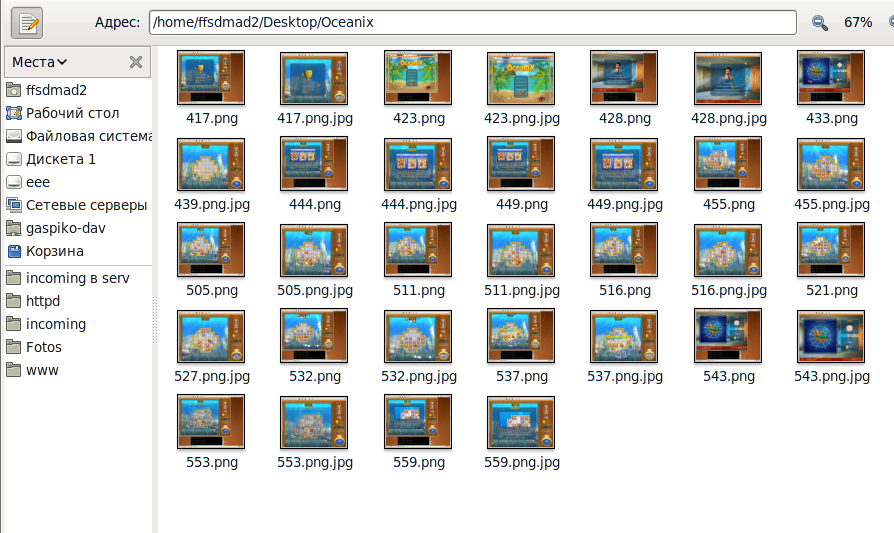Select the 521.png thumbnail

pos(831,250)
